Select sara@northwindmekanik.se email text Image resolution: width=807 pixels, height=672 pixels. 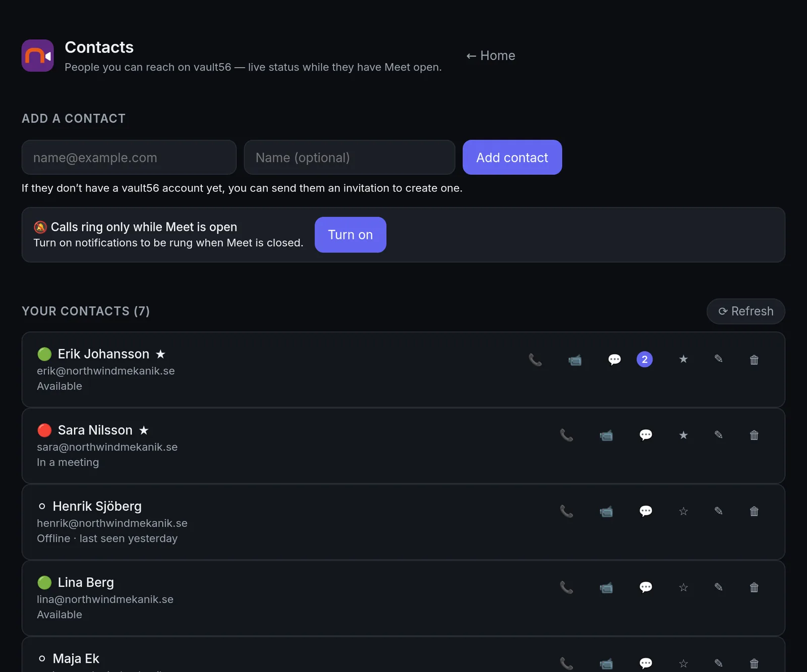coord(107,447)
